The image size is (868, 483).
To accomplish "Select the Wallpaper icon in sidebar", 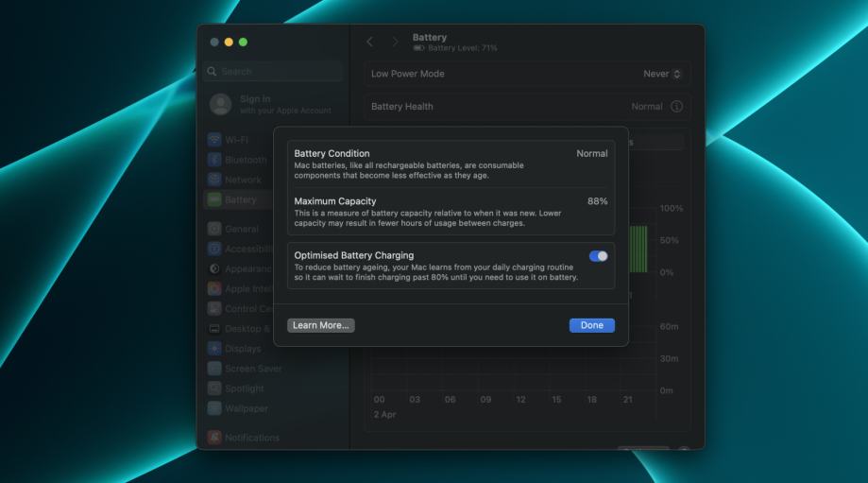I will click(214, 408).
